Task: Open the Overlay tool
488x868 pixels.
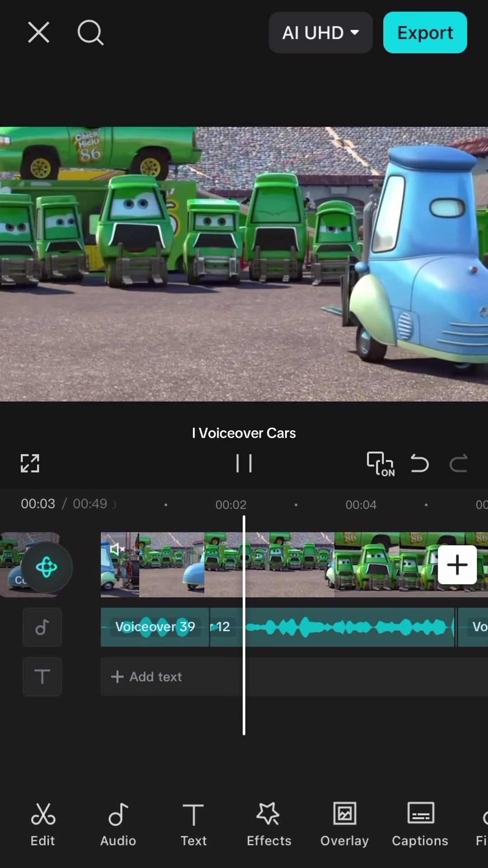Action: pyautogui.click(x=344, y=824)
